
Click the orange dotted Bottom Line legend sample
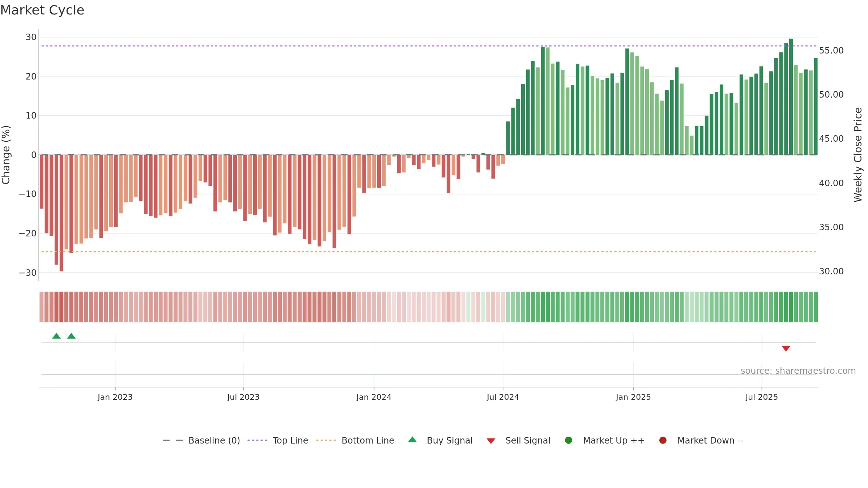(x=326, y=440)
